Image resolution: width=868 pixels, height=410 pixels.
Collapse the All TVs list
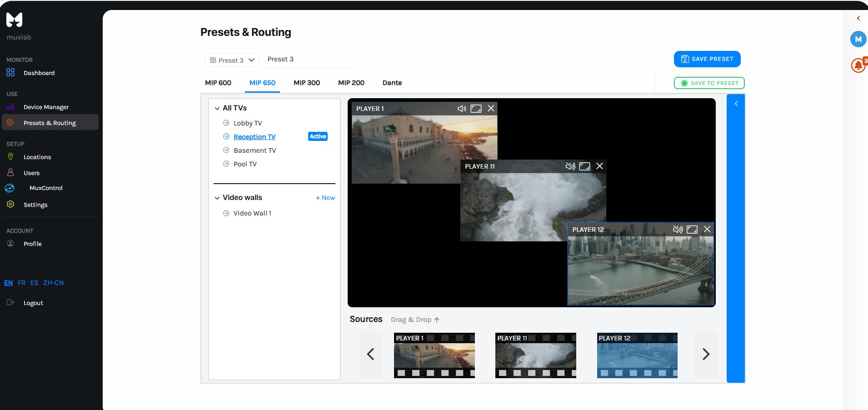(x=217, y=108)
